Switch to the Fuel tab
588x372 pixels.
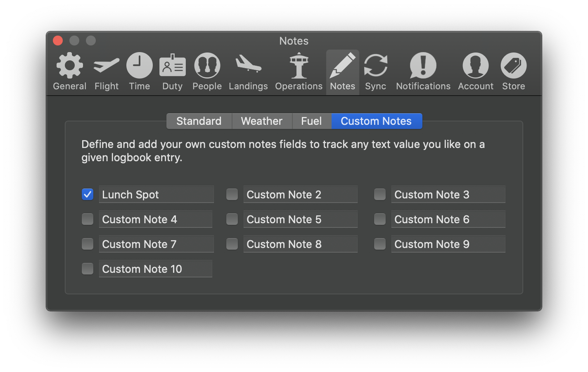pos(312,121)
